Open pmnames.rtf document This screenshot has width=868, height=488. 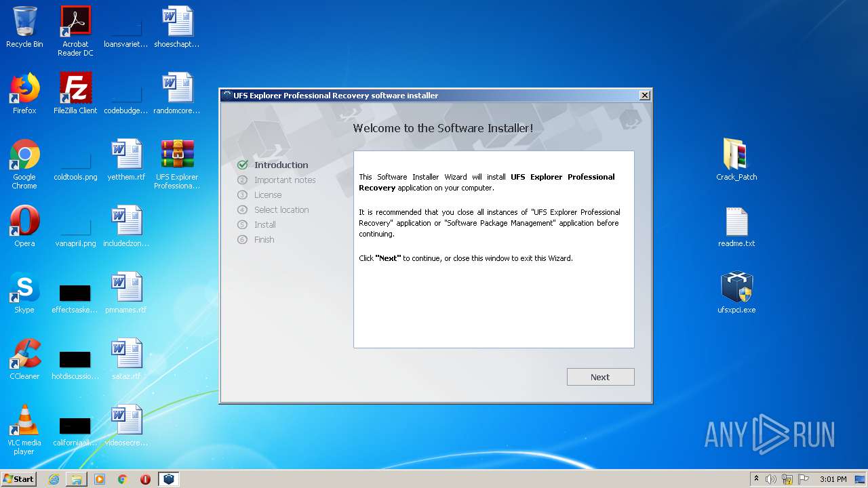(126, 293)
